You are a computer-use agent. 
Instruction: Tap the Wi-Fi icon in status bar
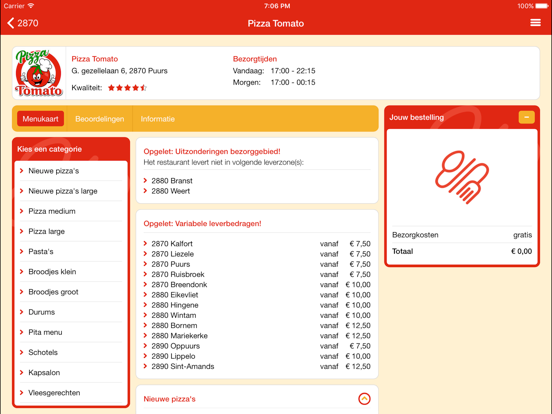point(31,6)
